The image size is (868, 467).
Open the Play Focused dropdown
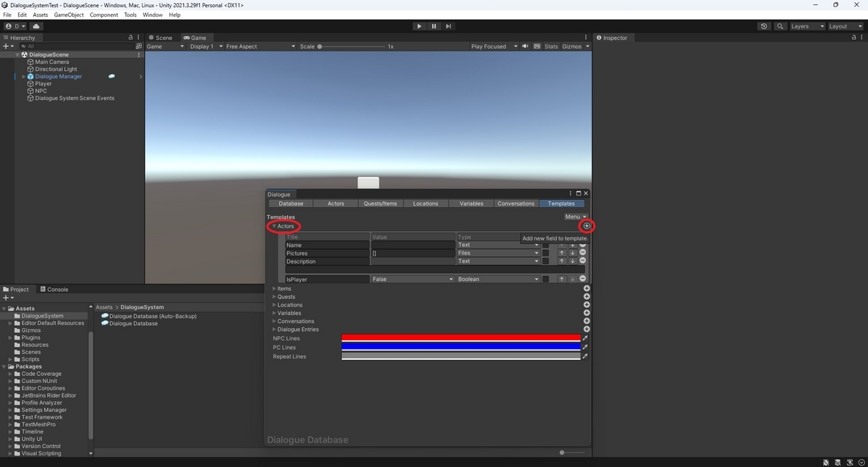coord(494,46)
